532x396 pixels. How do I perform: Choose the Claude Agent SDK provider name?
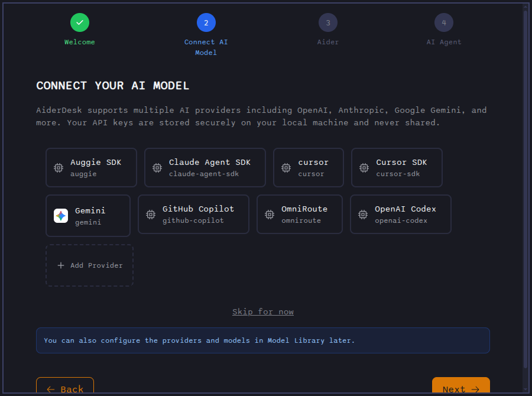coord(210,163)
